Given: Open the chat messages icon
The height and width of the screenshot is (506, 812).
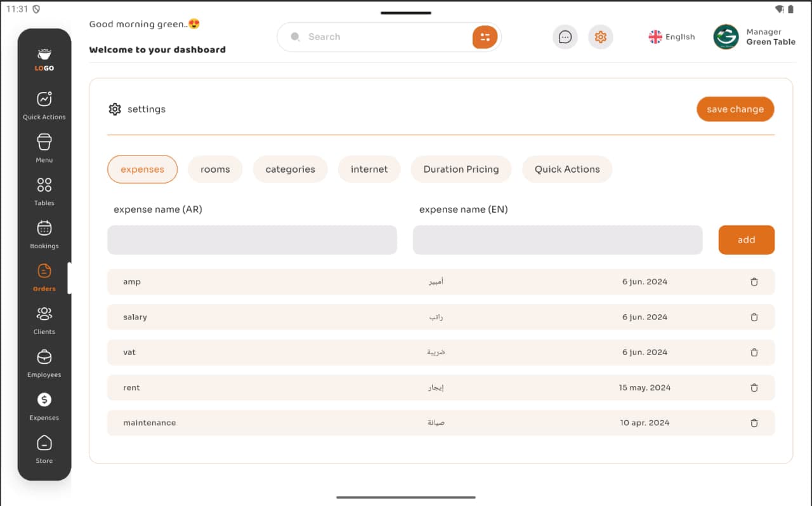Looking at the screenshot, I should tap(565, 37).
